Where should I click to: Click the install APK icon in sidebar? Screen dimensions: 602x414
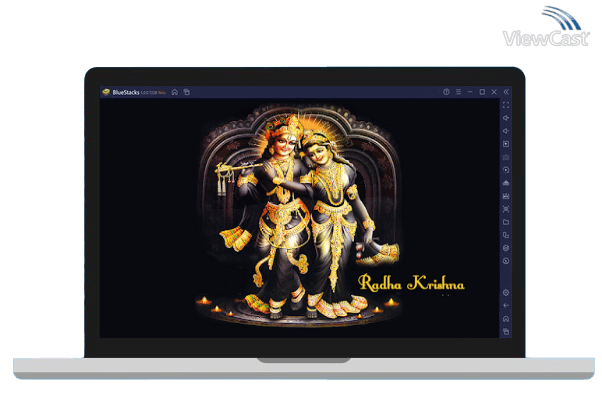506,196
